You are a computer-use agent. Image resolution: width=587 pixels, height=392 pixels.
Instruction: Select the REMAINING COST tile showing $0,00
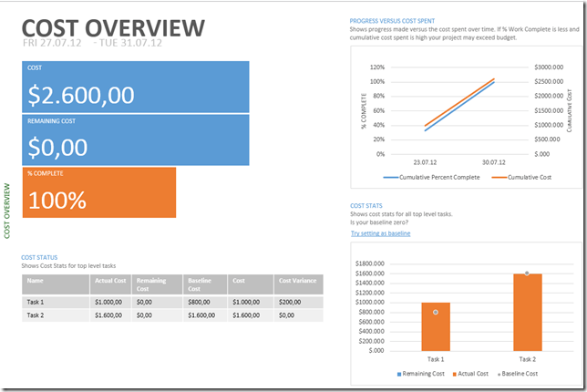tap(135, 139)
